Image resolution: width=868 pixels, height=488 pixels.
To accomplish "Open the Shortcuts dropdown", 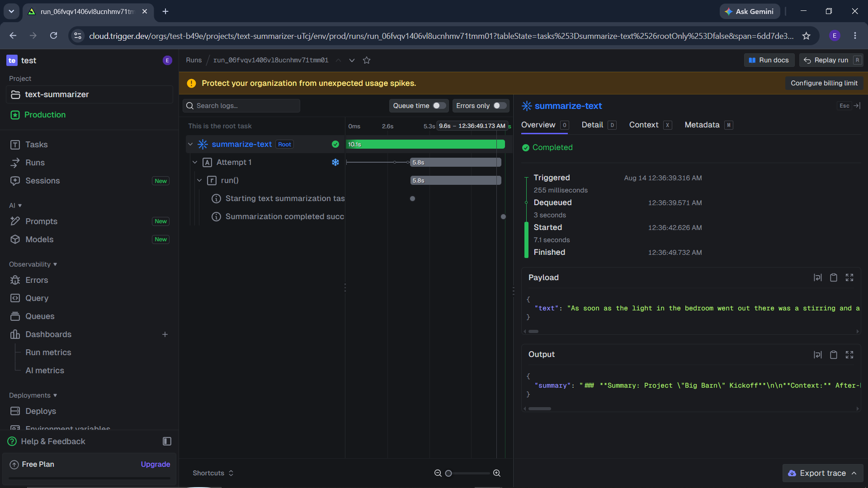I will point(213,473).
